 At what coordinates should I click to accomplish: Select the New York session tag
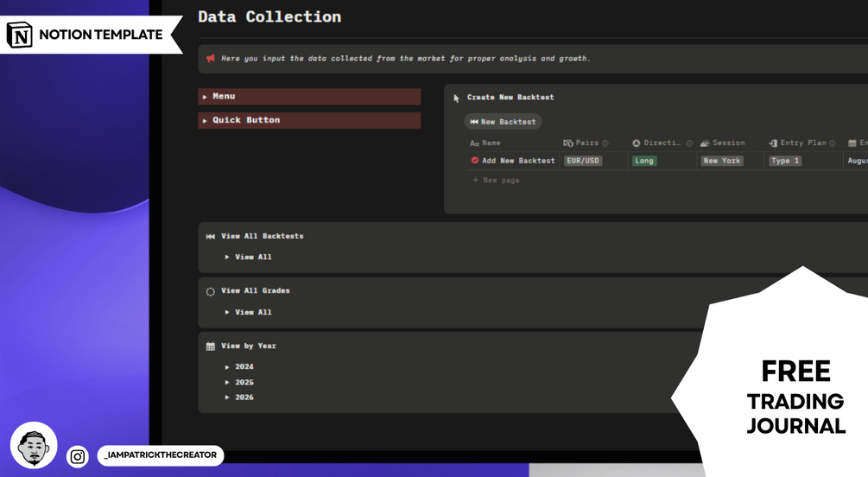point(722,161)
